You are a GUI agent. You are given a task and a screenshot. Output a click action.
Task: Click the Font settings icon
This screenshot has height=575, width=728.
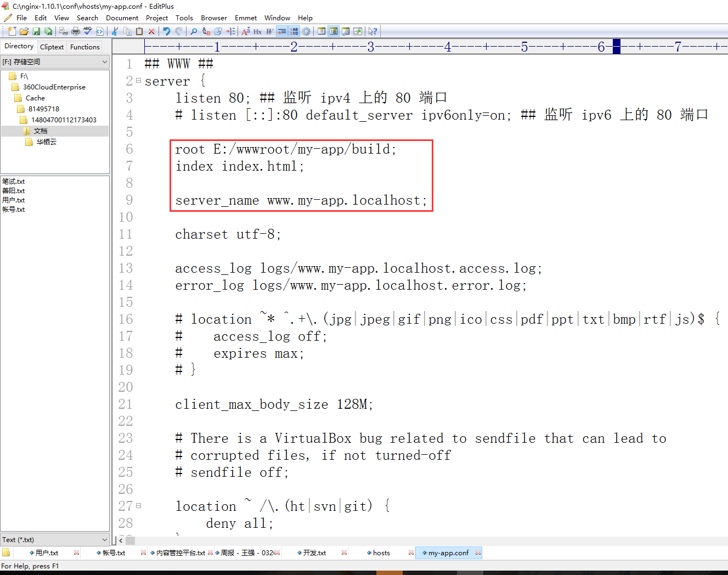point(246,31)
